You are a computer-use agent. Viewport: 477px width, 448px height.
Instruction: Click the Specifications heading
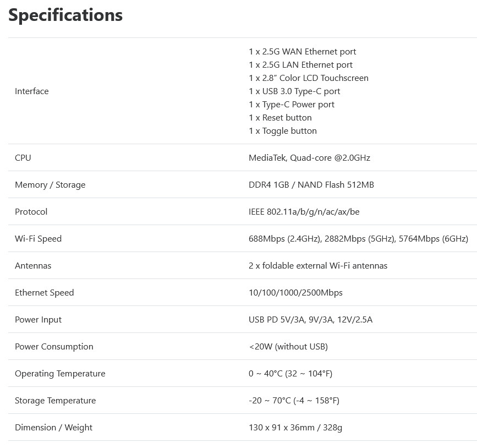(x=65, y=15)
